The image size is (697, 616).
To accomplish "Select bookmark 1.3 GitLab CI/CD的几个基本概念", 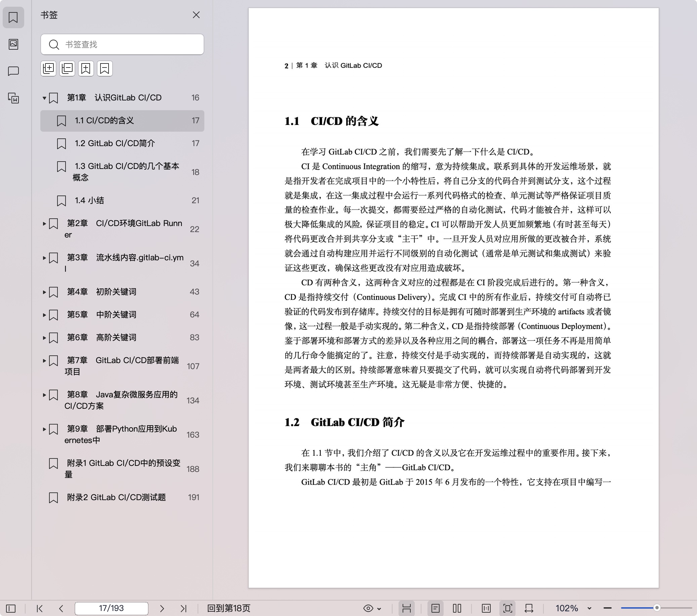I will (x=122, y=172).
